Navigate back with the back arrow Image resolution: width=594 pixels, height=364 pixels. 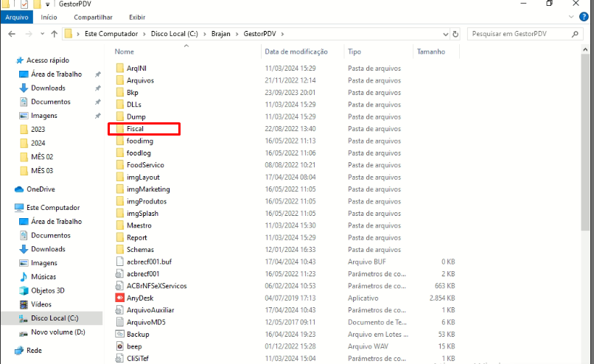coord(12,34)
